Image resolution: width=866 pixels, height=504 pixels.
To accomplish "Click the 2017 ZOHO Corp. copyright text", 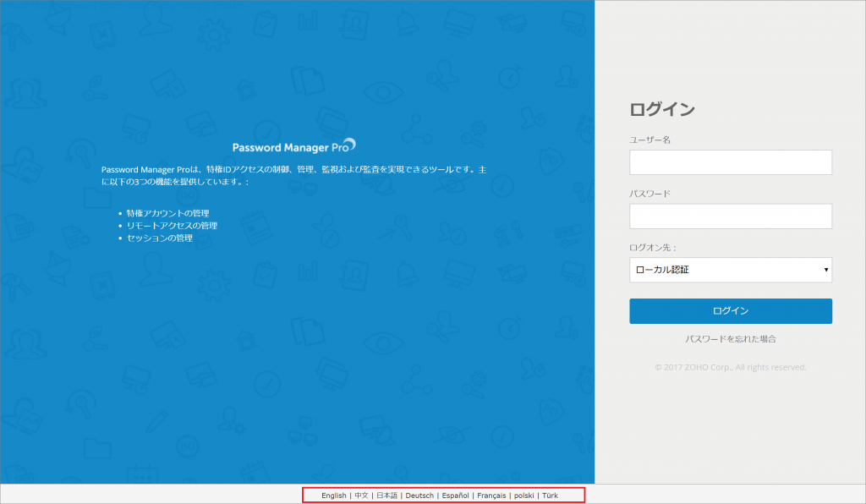I will (x=730, y=367).
